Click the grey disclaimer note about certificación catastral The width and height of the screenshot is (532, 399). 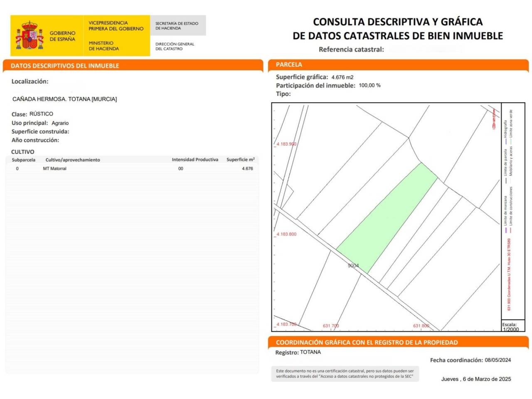click(x=345, y=374)
